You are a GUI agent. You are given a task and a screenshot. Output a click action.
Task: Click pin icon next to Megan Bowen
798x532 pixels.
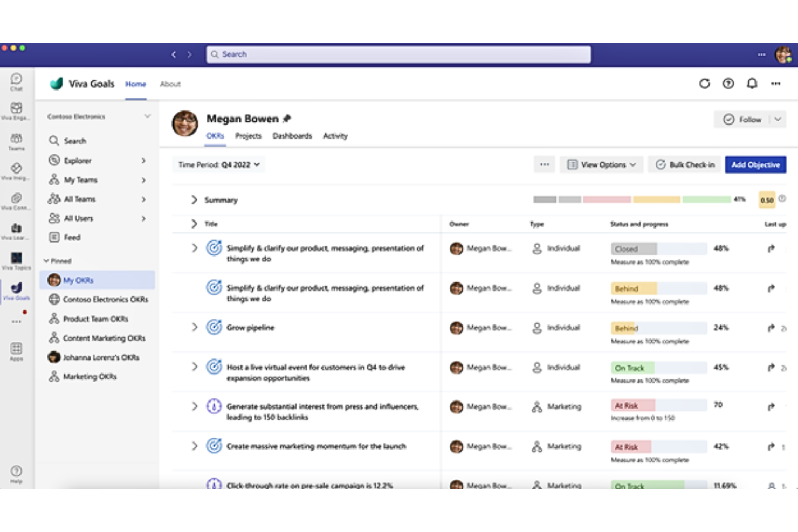click(x=287, y=119)
